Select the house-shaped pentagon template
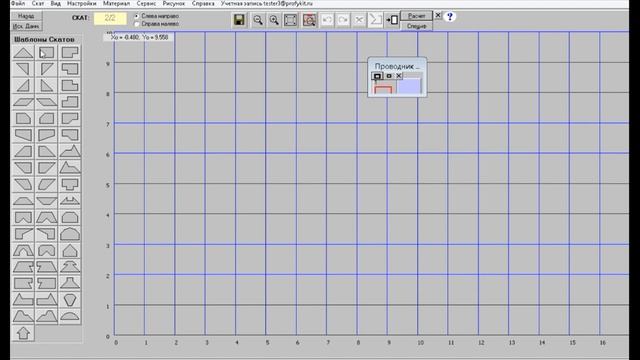 point(70,250)
